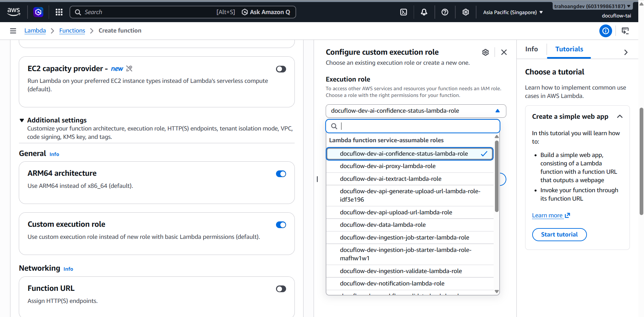Open the General Info link

click(54, 154)
